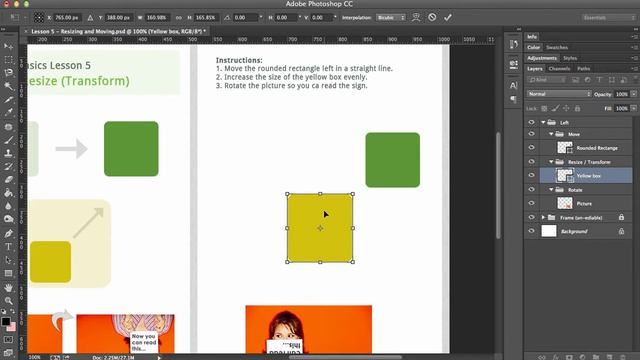This screenshot has width=640, height=360.
Task: Select the Rectangular Marquee tool
Action: (8, 60)
